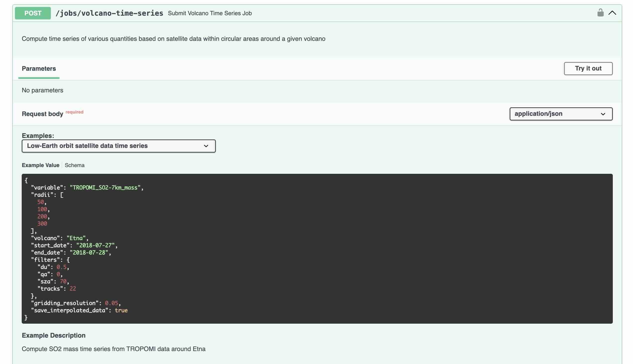
Task: Collapse the volcano-time-series operation chevron
Action: pyautogui.click(x=612, y=13)
